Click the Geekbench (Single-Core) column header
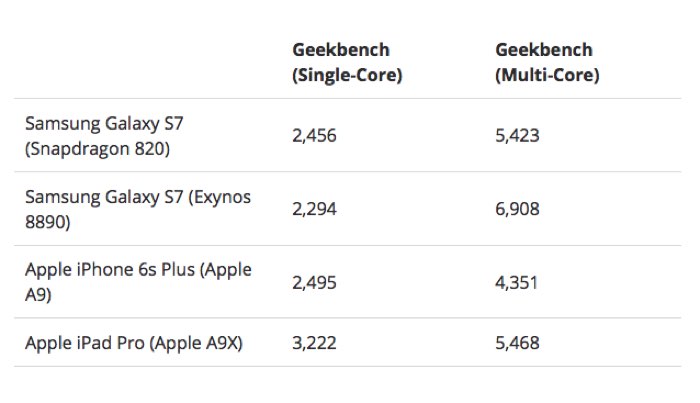The width and height of the screenshot is (700, 403). [x=347, y=62]
